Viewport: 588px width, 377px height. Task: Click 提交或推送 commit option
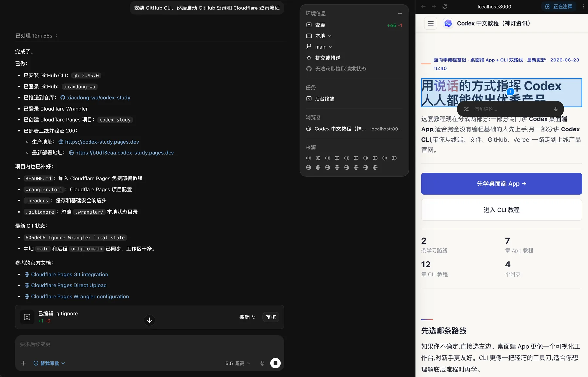323,58
